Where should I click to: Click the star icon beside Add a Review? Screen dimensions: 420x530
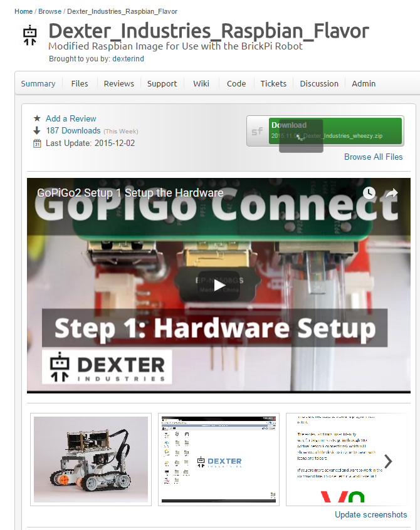[x=37, y=118]
